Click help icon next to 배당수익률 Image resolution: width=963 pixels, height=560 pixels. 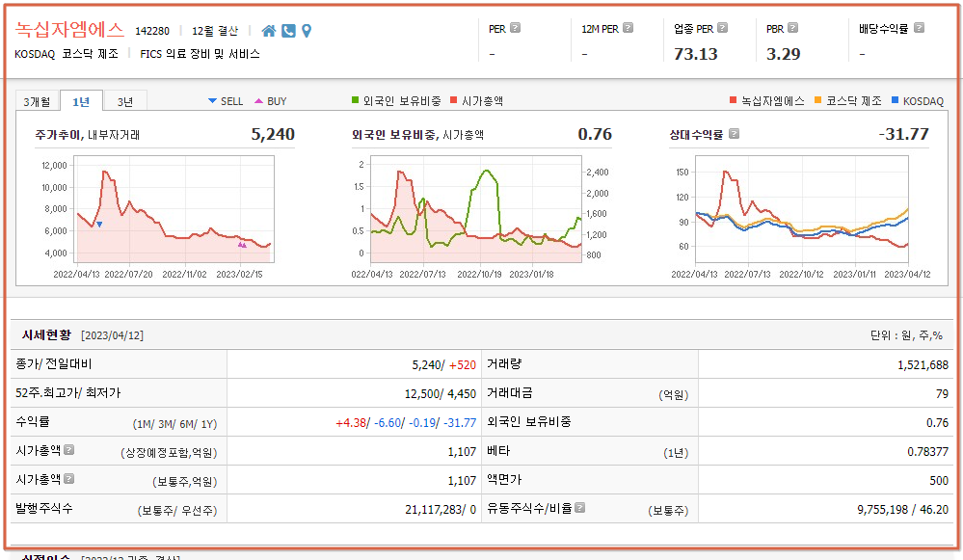919,28
